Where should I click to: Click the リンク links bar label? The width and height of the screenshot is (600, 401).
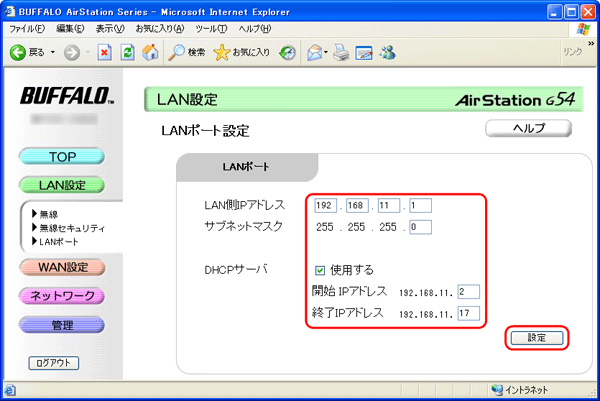(x=572, y=52)
